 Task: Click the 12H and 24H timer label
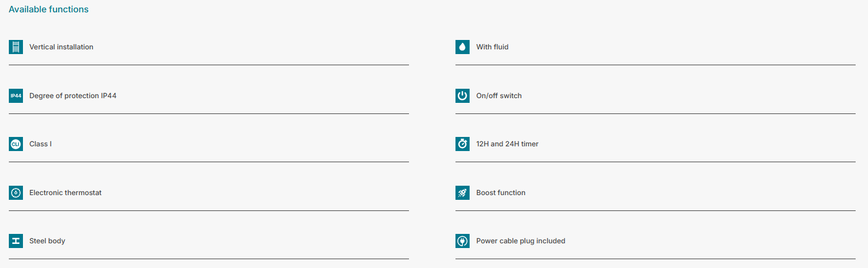[507, 144]
